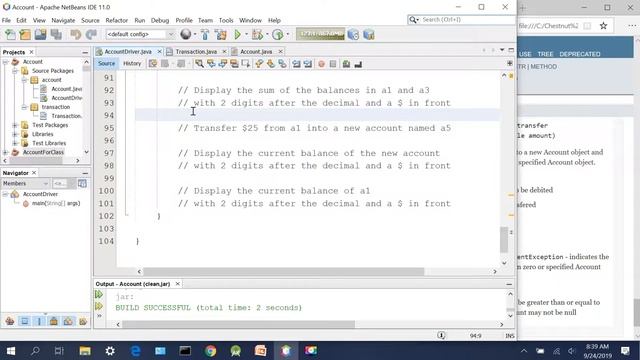This screenshot has height=360, width=640.
Task: Click the Undo toolbar icon
Action: pyautogui.click(x=76, y=35)
